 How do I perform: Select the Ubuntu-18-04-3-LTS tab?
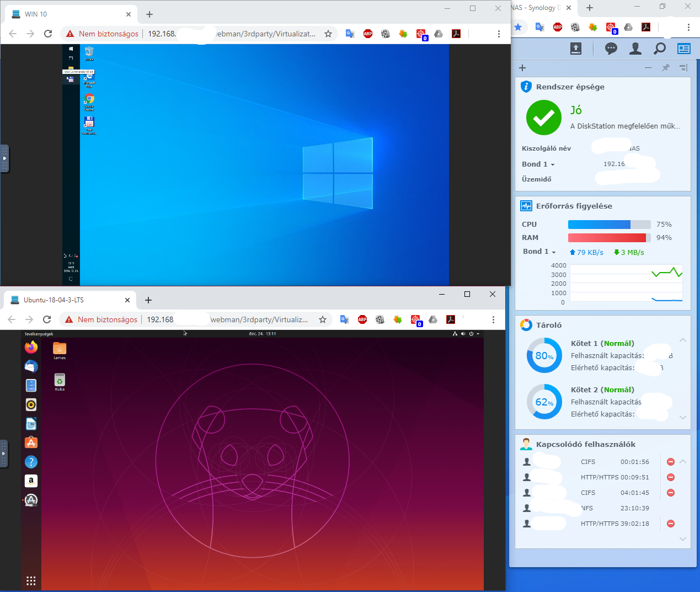pyautogui.click(x=70, y=300)
